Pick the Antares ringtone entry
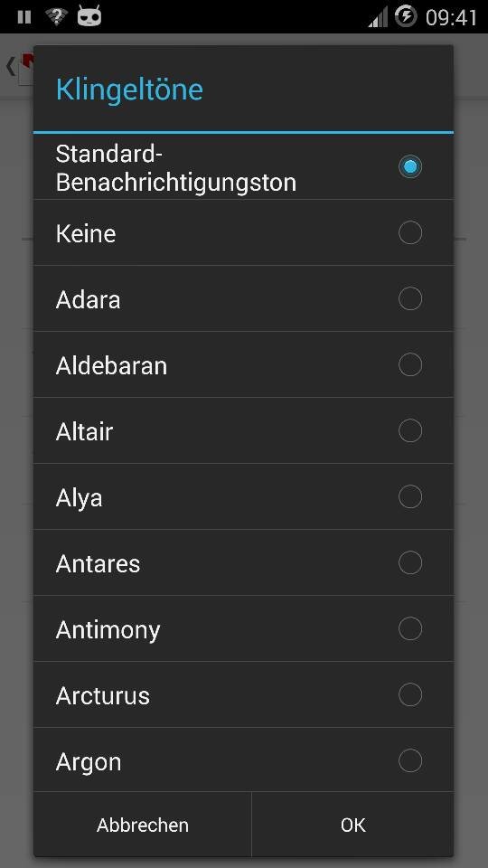 coord(243,563)
